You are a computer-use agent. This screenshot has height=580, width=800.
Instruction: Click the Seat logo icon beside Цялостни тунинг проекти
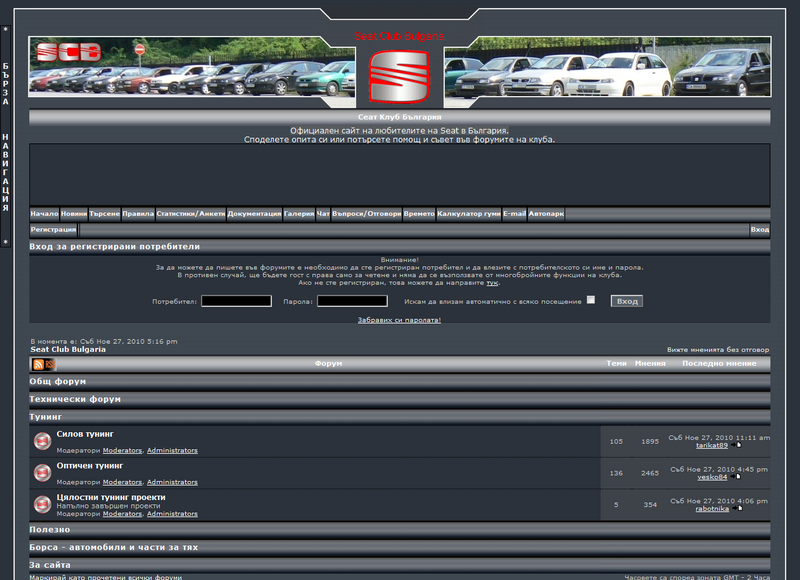(42, 505)
